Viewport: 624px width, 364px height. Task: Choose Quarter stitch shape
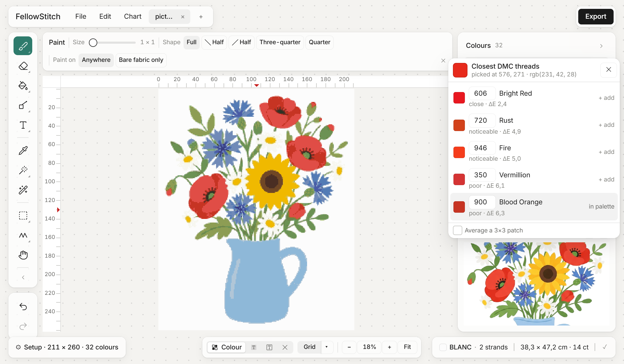point(319,42)
